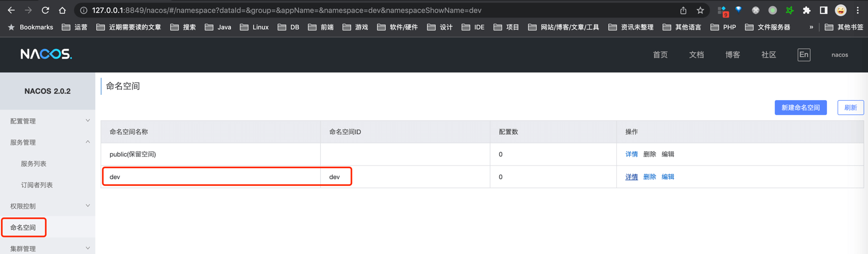
Task: Toggle the browser side panel icon
Action: (x=823, y=10)
